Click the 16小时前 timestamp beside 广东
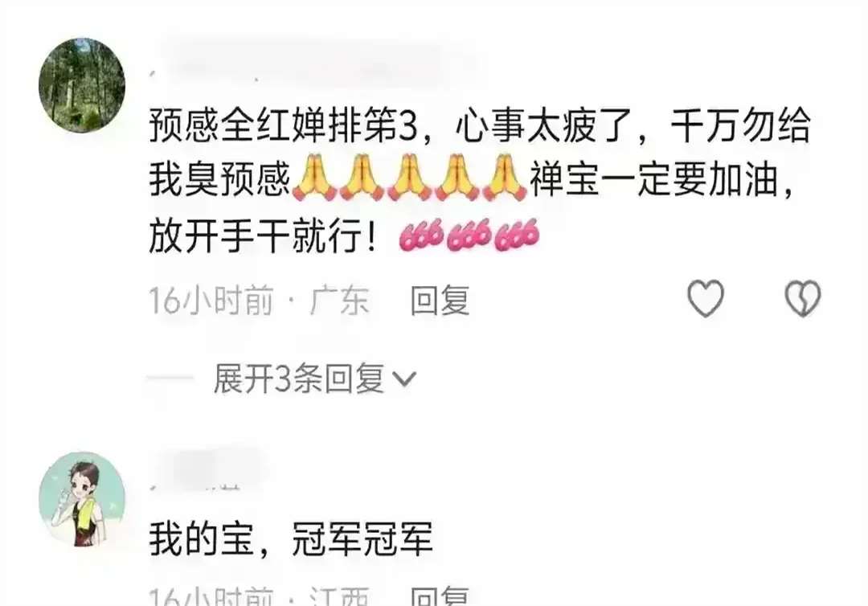868x606 pixels. click(x=211, y=301)
